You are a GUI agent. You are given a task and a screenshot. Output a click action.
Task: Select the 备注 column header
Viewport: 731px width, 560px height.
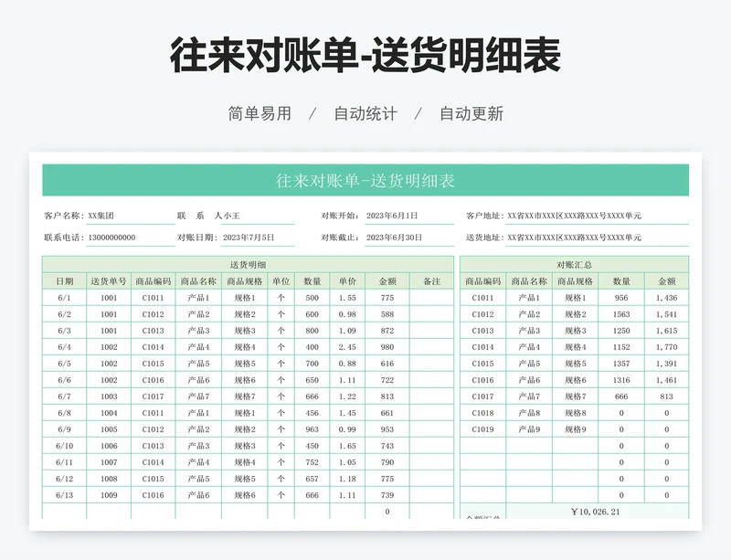coord(431,281)
